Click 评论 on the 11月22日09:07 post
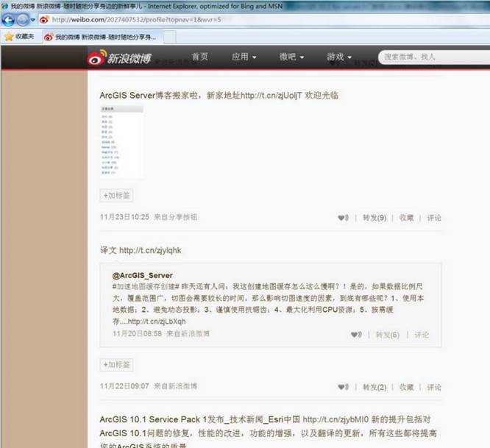The image size is (490, 448). tap(434, 388)
